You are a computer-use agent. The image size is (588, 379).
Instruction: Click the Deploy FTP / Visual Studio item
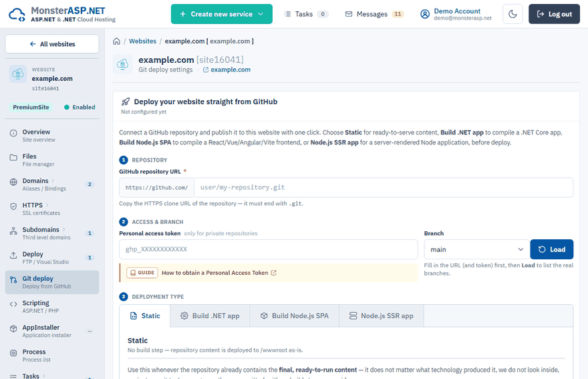52,258
